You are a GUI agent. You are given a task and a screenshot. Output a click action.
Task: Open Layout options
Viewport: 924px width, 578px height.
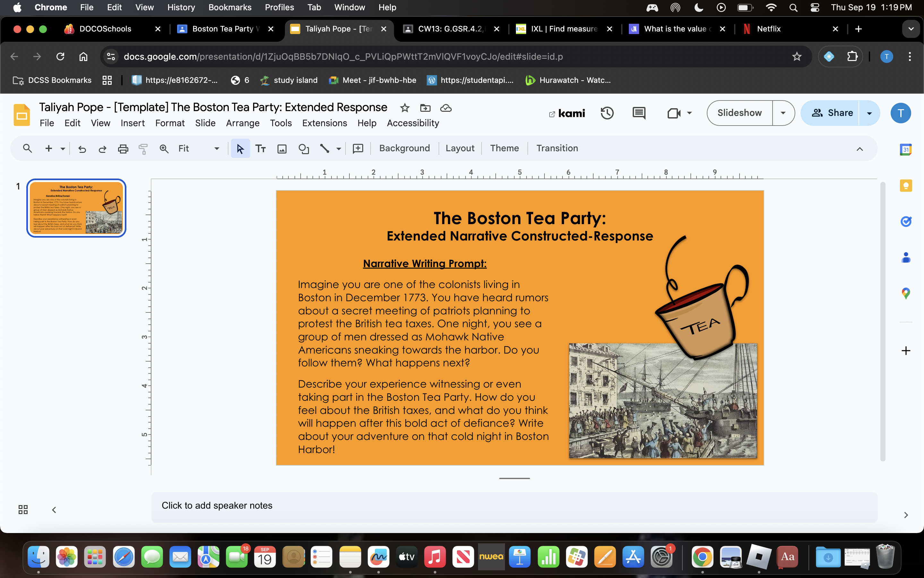(460, 148)
